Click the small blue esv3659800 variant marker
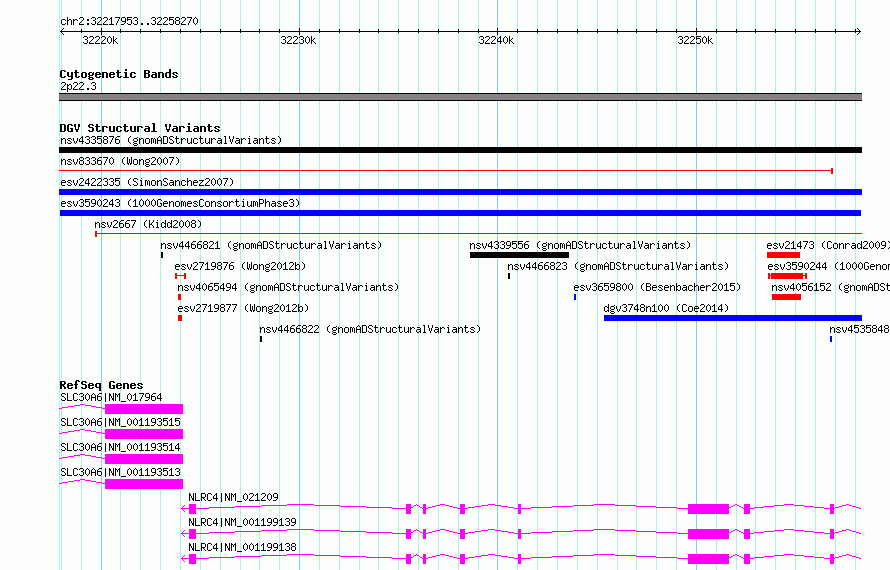890x570 pixels. coord(575,297)
